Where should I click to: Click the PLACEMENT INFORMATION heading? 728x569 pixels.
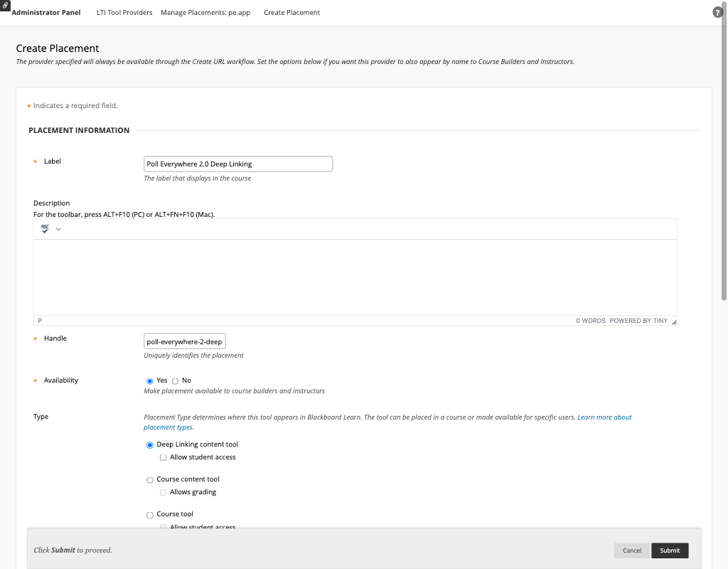click(x=79, y=131)
